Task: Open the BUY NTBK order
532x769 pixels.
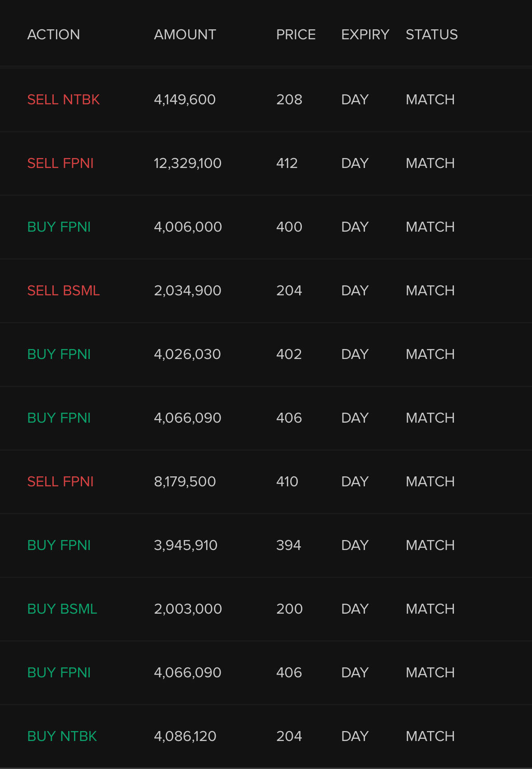Action: (62, 736)
